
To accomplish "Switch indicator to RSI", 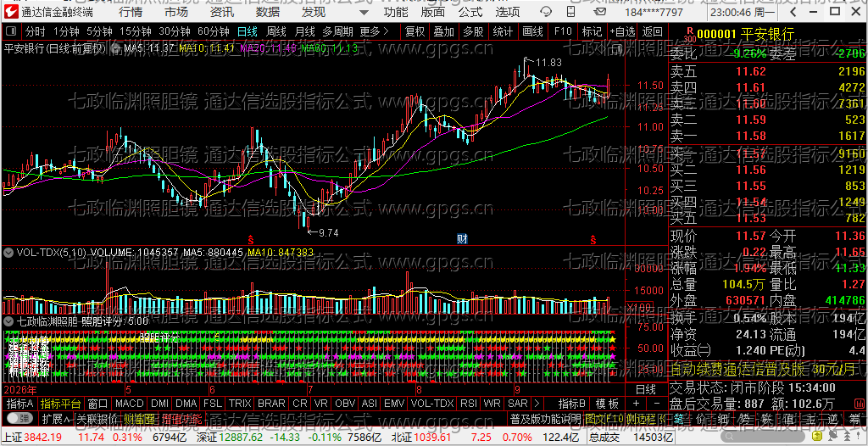I will click(x=470, y=404).
